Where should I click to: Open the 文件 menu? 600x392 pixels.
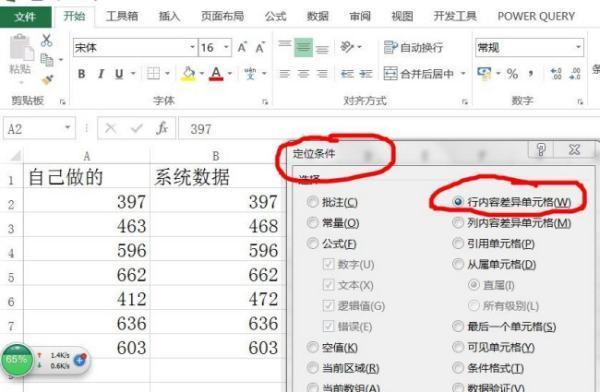26,16
